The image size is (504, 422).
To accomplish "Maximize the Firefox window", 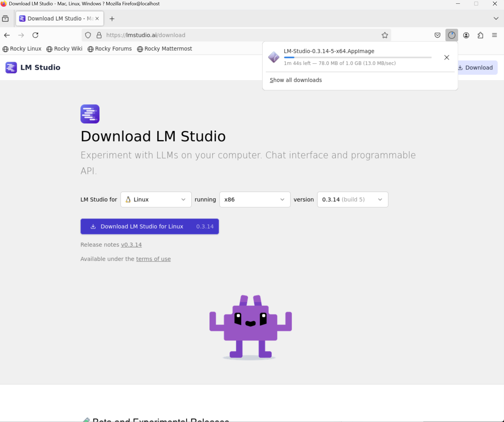I will point(476,4).
